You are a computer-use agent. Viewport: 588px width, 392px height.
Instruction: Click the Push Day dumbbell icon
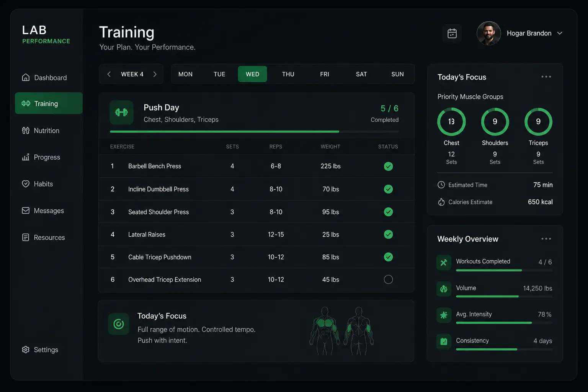[121, 113]
